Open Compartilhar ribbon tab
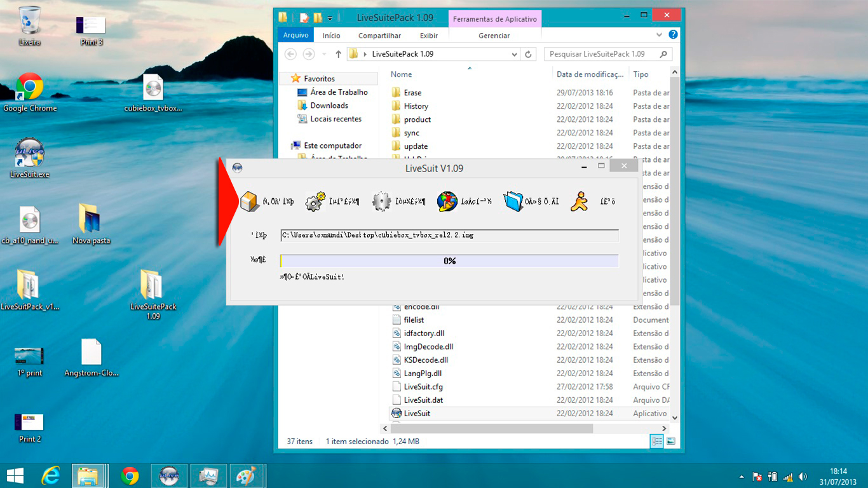The image size is (868, 488). pos(379,36)
